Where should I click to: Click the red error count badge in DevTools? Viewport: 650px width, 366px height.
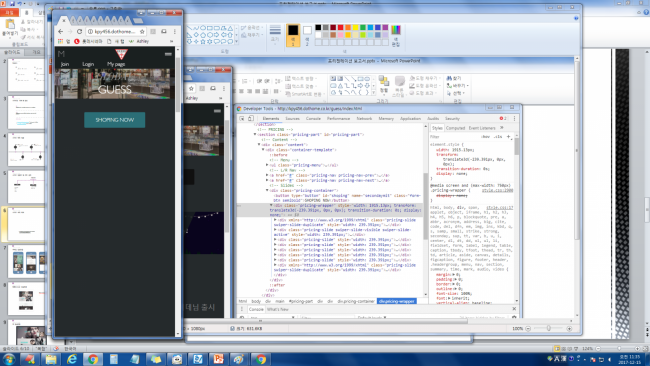click(503, 119)
